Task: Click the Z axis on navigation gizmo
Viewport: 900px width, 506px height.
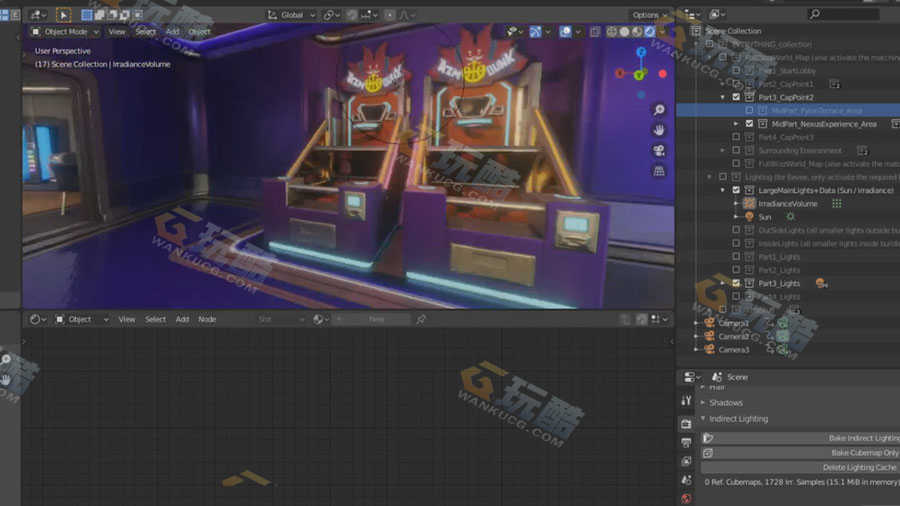Action: pyautogui.click(x=641, y=52)
